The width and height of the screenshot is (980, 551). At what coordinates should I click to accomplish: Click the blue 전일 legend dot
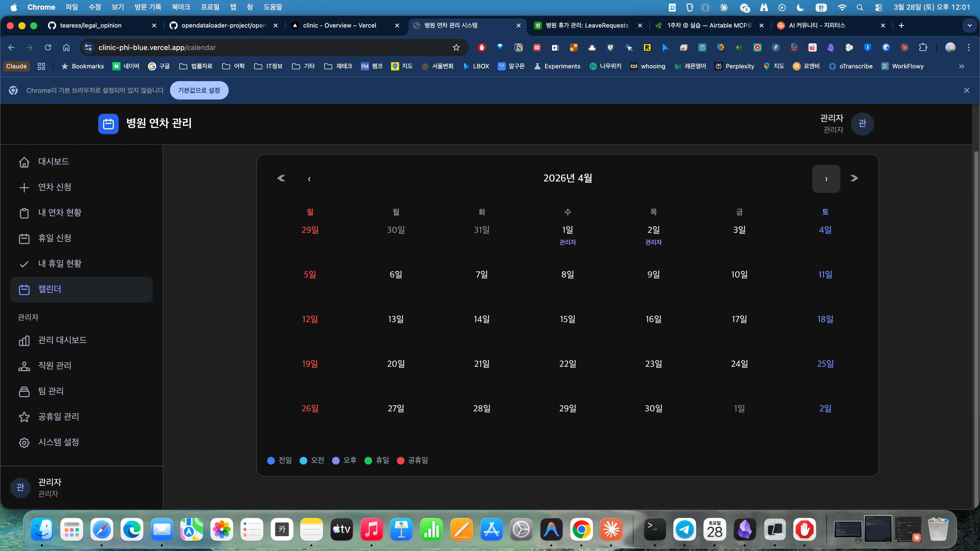271,460
